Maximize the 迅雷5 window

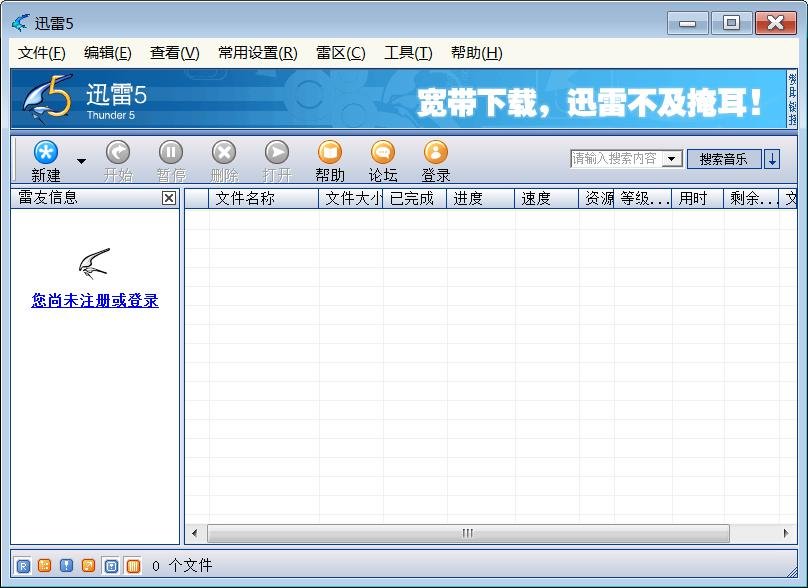(731, 23)
